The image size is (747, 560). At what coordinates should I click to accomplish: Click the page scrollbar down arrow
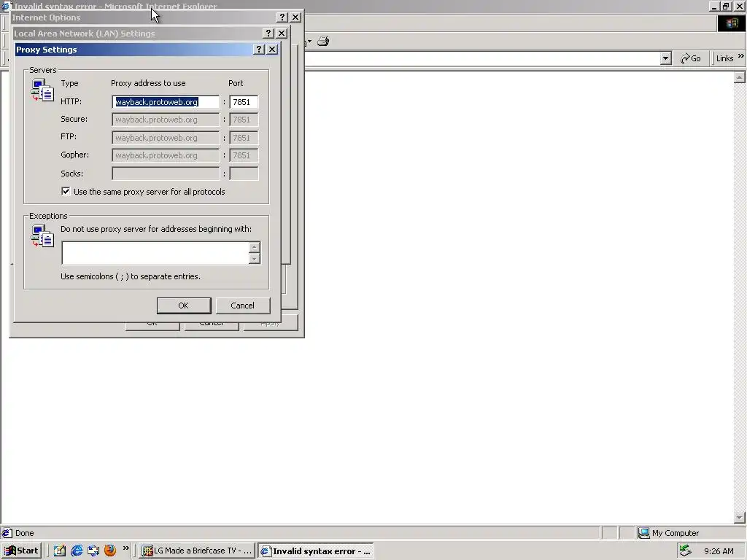(x=740, y=517)
